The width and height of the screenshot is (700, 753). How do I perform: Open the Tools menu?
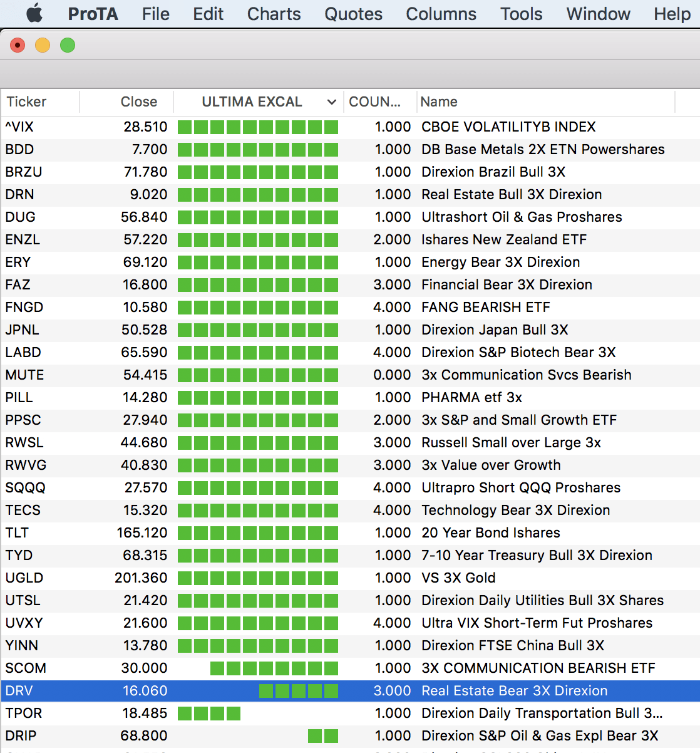click(x=521, y=14)
